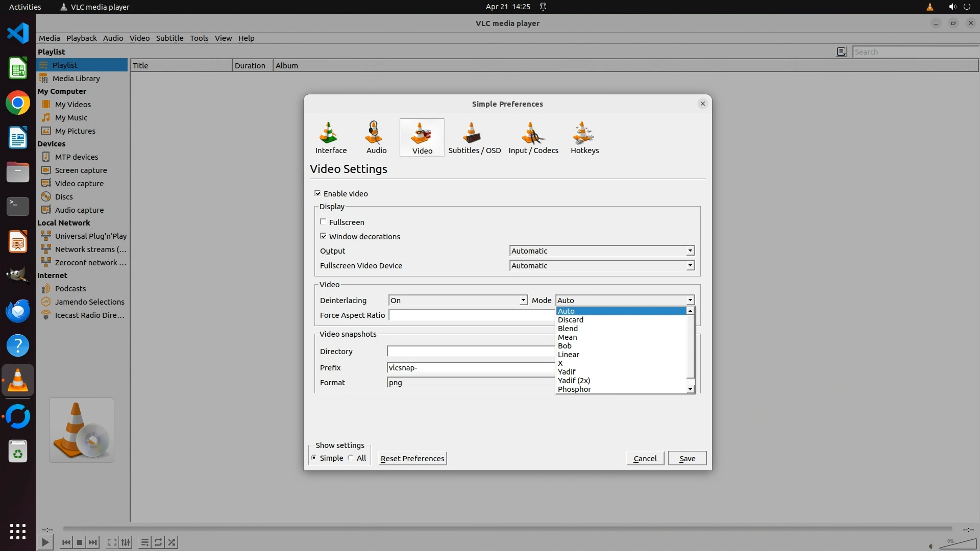This screenshot has width=980, height=551.
Task: Click the playback seek bar
Action: coord(507,529)
